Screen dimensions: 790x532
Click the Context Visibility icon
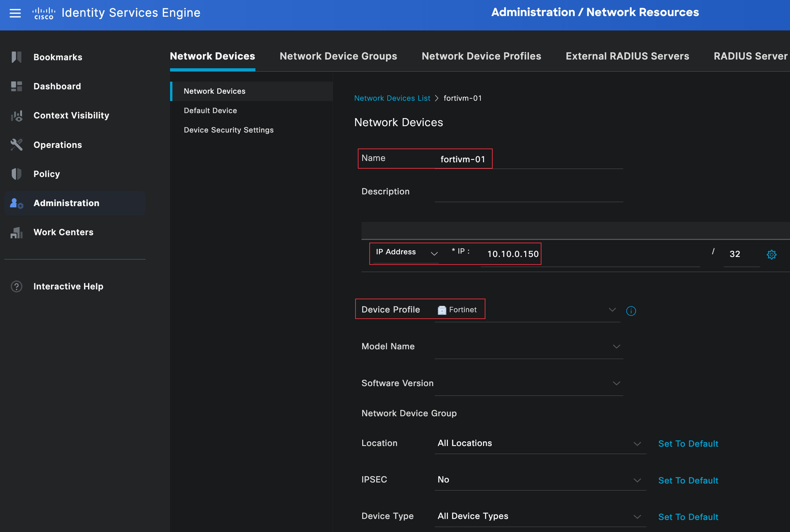tap(16, 116)
